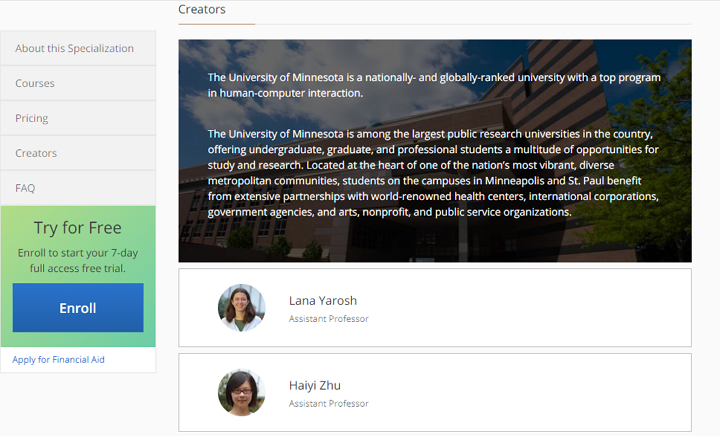
Task: Click Lana Yarosh's profile photo
Action: coord(241,308)
